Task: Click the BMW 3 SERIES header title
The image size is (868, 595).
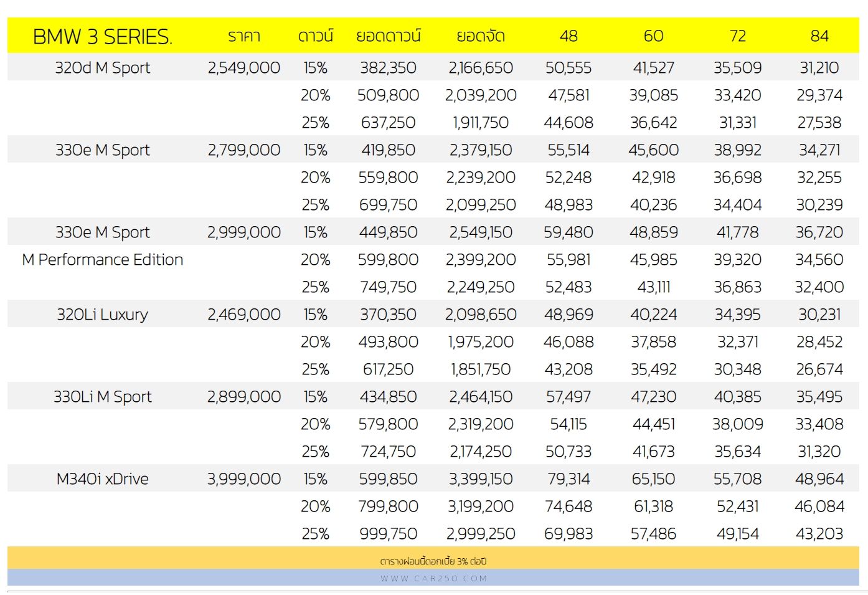Action: (x=102, y=37)
